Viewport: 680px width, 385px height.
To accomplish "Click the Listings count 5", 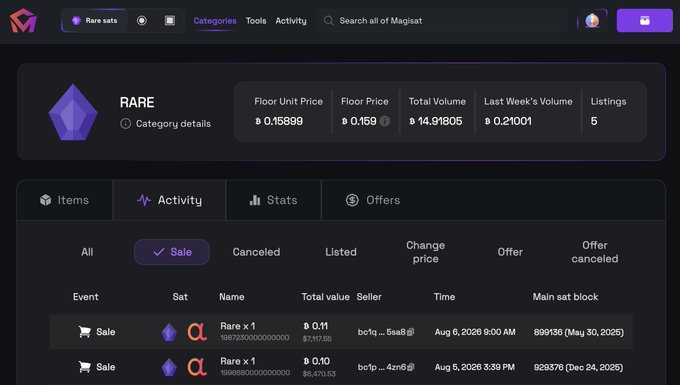I will (594, 121).
